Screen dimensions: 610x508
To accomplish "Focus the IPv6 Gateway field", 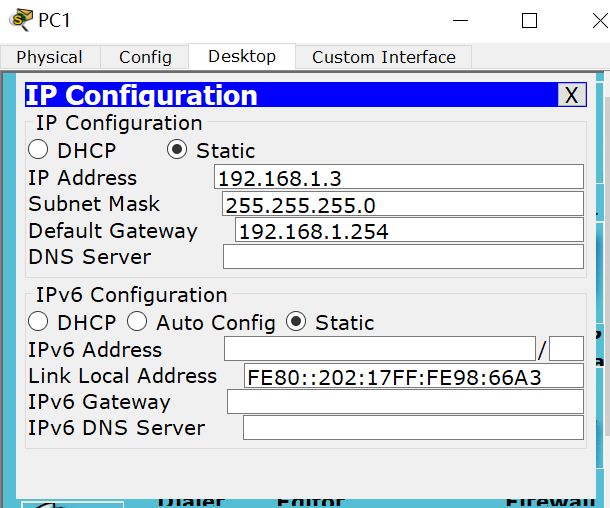I will (x=405, y=402).
